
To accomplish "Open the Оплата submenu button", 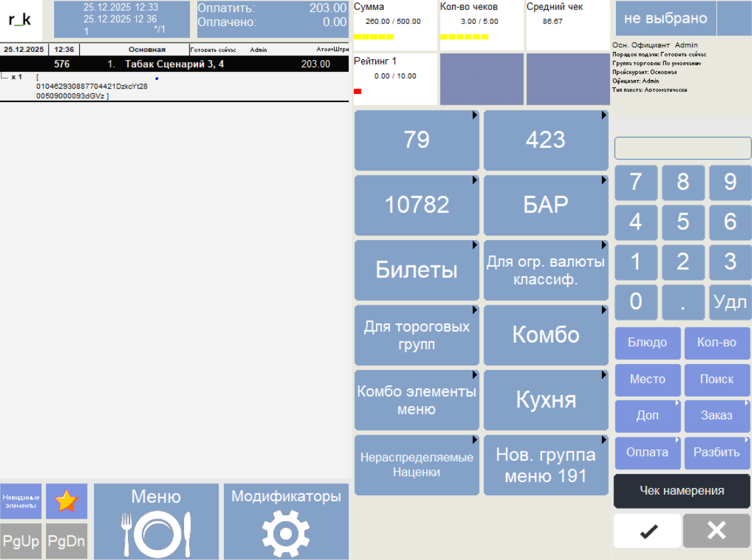I will coord(647,453).
